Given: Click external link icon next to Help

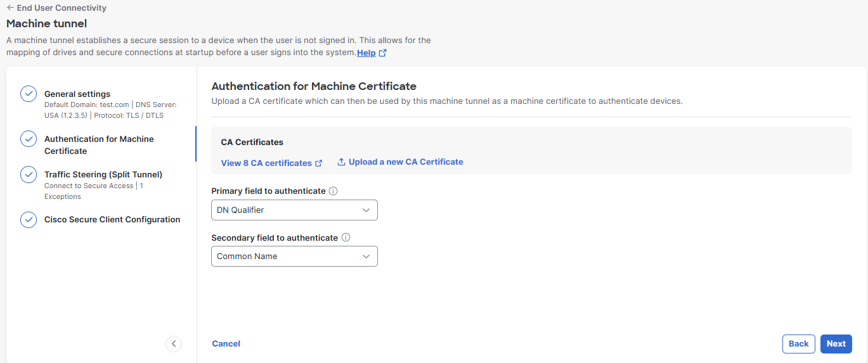Looking at the screenshot, I should pos(382,53).
